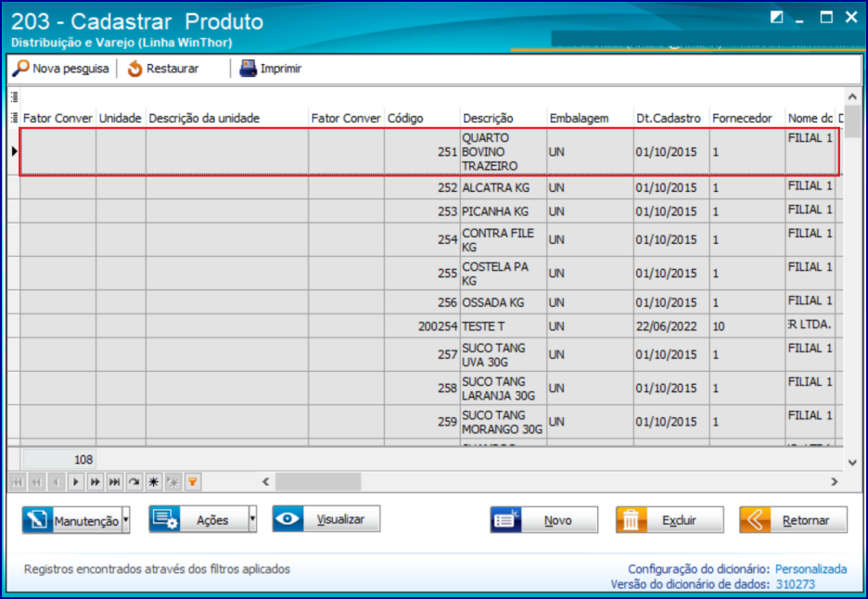Select the ALCATRA KG row
Image resolution: width=868 pixels, height=599 pixels.
point(427,187)
